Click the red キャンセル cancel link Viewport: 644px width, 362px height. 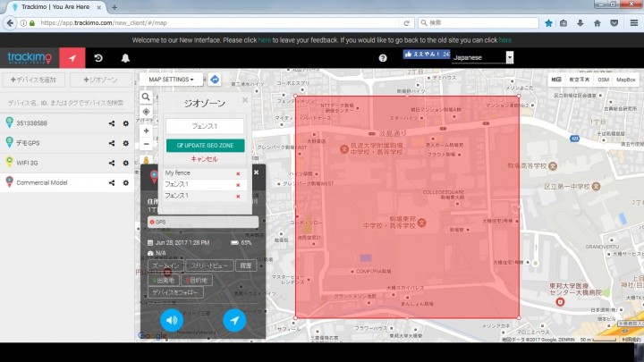tap(205, 158)
